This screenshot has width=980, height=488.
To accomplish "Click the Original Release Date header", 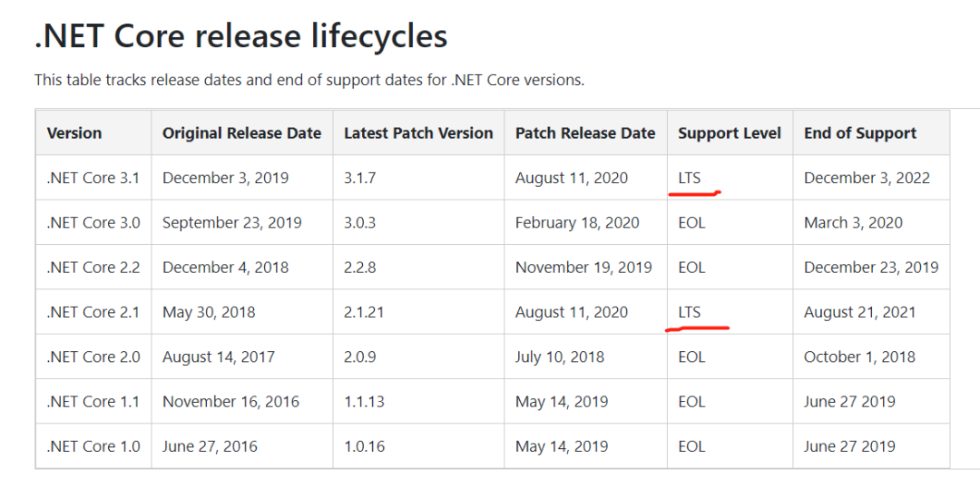I will (x=242, y=133).
